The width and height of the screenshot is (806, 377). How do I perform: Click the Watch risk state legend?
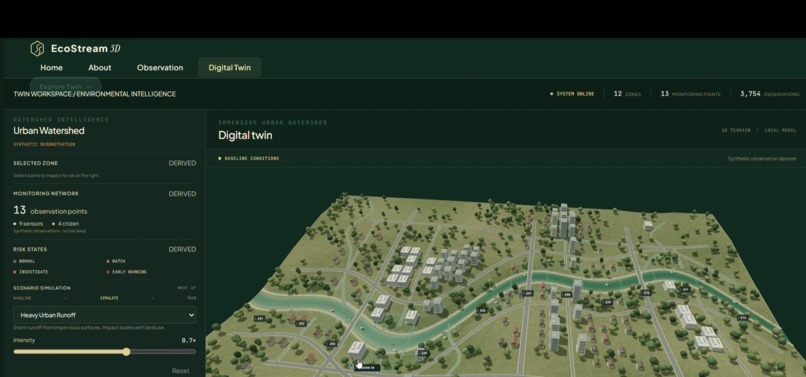116,261
